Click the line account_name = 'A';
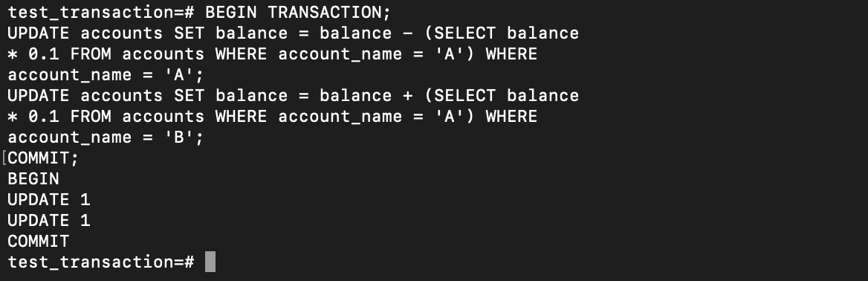Screen dimensions: 868x281 coord(106,75)
